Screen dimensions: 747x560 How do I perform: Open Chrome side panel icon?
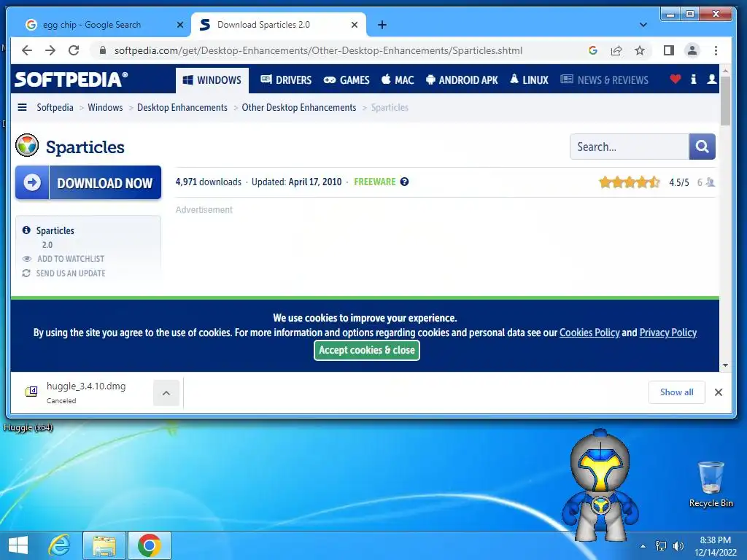click(669, 50)
